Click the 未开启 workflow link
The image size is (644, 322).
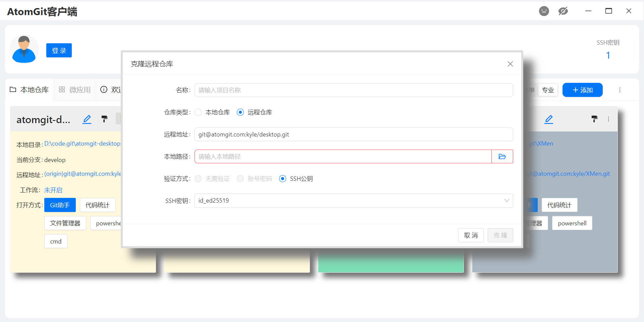[x=53, y=190]
